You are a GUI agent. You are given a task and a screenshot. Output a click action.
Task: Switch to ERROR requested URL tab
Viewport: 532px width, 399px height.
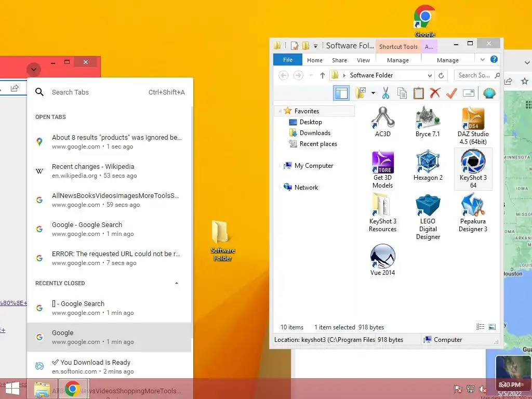click(109, 258)
